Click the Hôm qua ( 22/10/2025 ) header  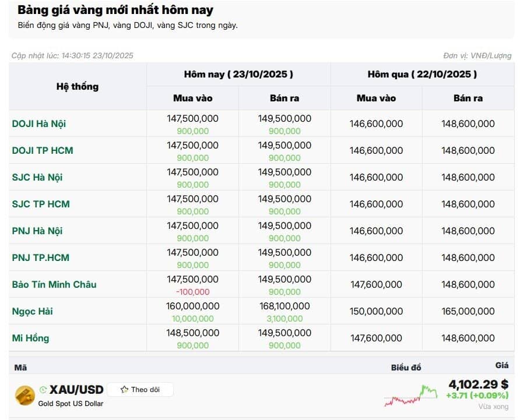pos(422,74)
